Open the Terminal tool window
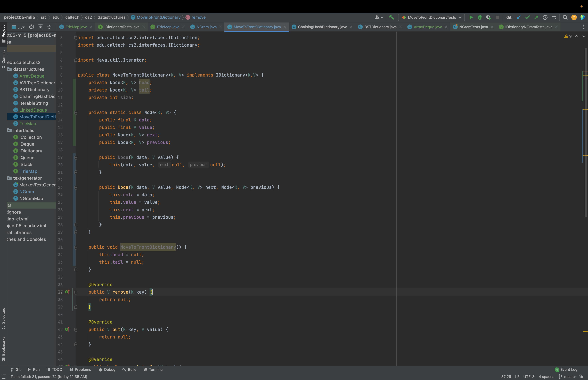This screenshot has height=380, width=588. pyautogui.click(x=153, y=369)
